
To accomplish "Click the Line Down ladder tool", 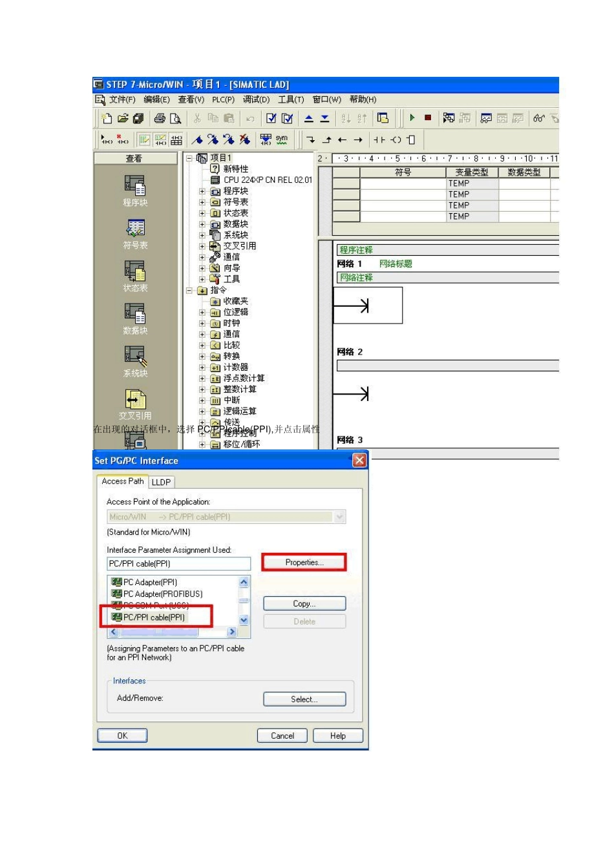I will [311, 139].
